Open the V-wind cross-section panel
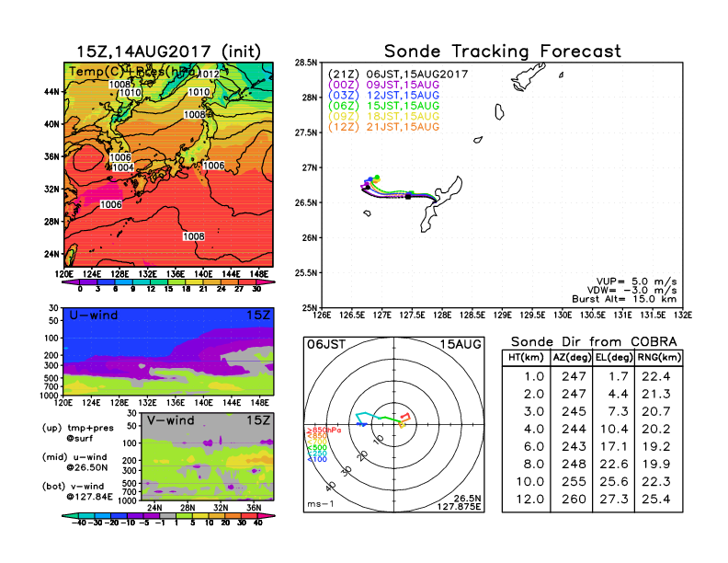This screenshot has width=728, height=563. pos(207,456)
